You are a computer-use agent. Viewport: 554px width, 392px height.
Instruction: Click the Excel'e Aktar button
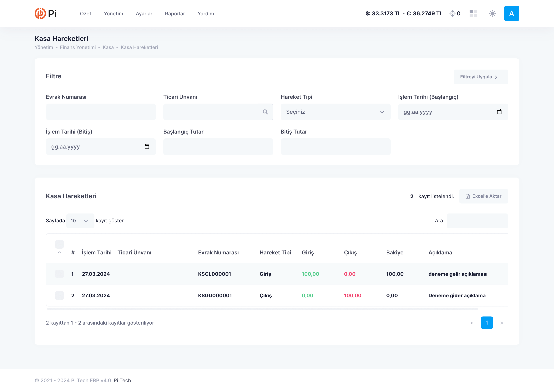(x=483, y=196)
